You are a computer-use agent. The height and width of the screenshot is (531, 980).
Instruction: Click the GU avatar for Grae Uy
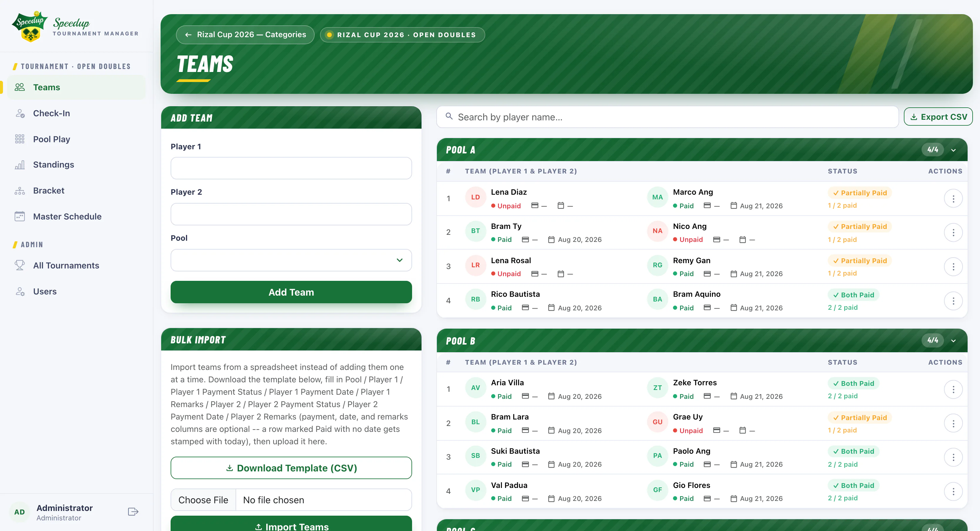(657, 422)
